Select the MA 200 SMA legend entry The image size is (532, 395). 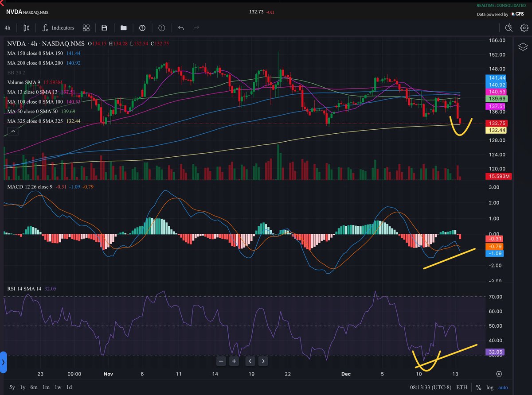(x=44, y=63)
